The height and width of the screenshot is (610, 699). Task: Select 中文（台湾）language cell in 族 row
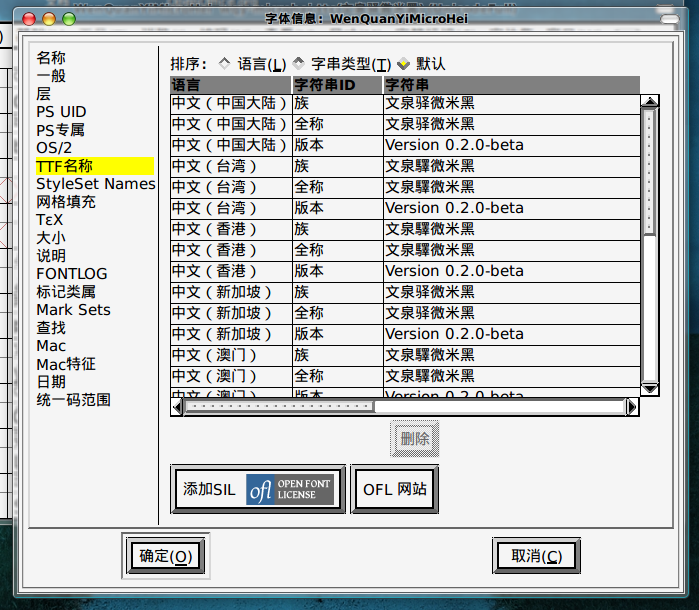[x=231, y=166]
